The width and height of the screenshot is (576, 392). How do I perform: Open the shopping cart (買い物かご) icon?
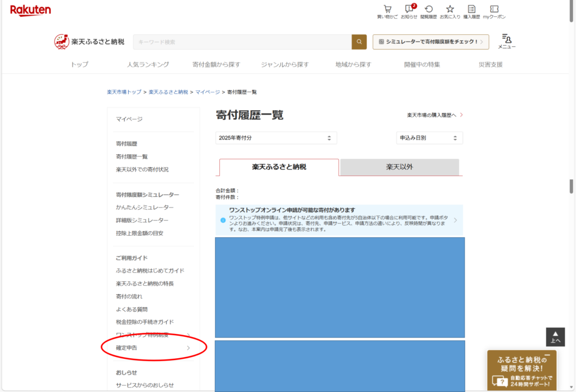click(387, 10)
